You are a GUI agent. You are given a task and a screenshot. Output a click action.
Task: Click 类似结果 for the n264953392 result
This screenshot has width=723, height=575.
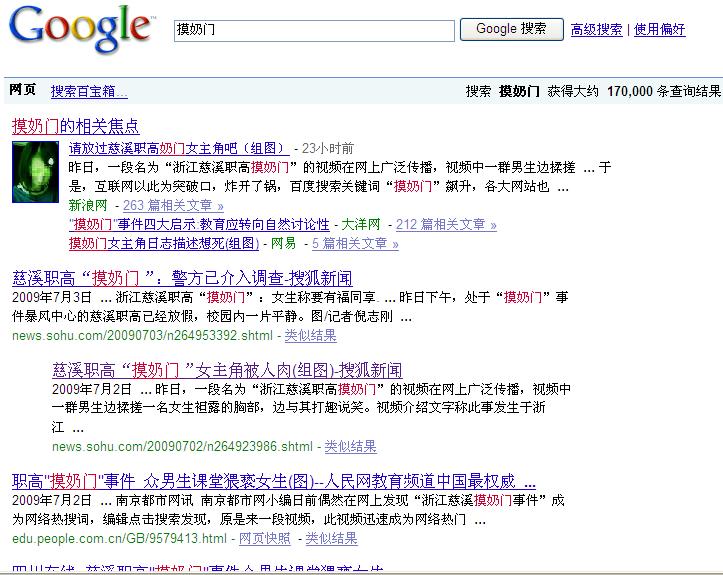pos(310,336)
